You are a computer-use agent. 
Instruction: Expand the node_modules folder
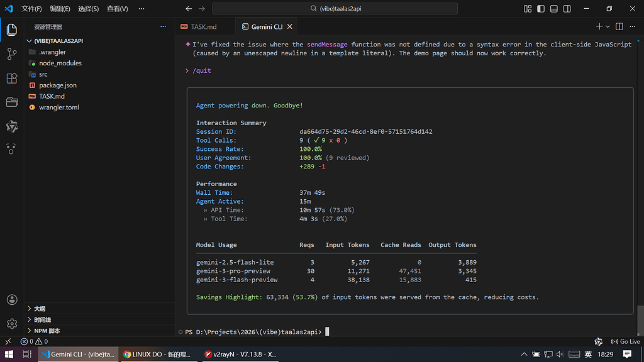[x=99, y=63]
